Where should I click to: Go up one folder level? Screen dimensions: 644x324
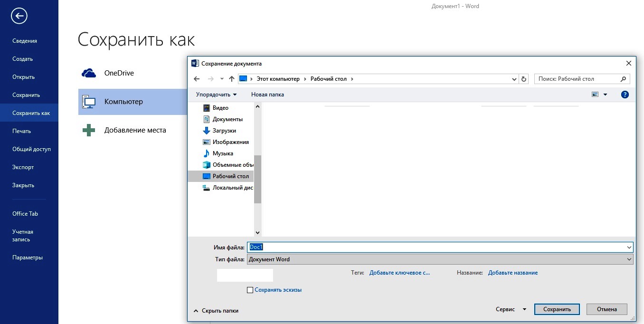(x=232, y=79)
